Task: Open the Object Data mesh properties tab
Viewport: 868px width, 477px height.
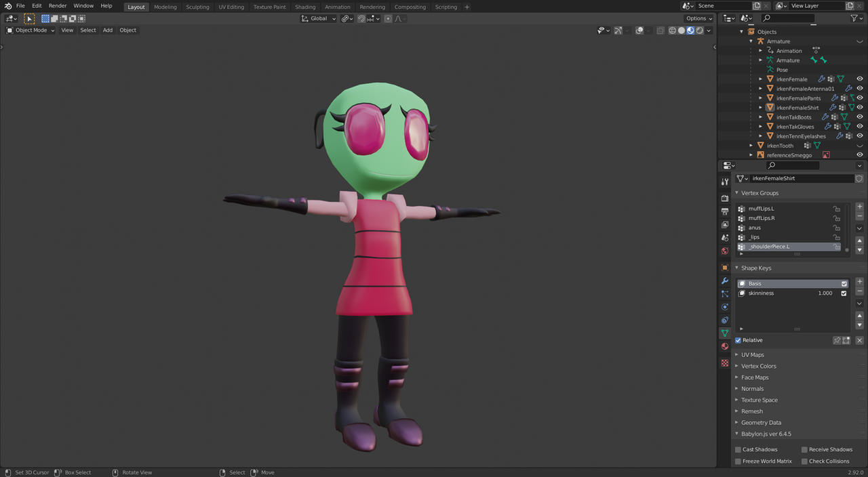Action: (725, 333)
